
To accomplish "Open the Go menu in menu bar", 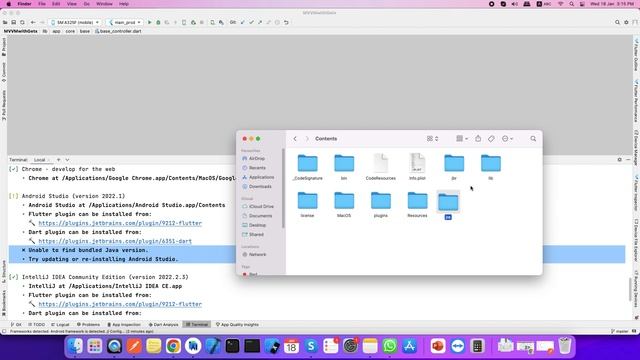I will click(x=87, y=4).
